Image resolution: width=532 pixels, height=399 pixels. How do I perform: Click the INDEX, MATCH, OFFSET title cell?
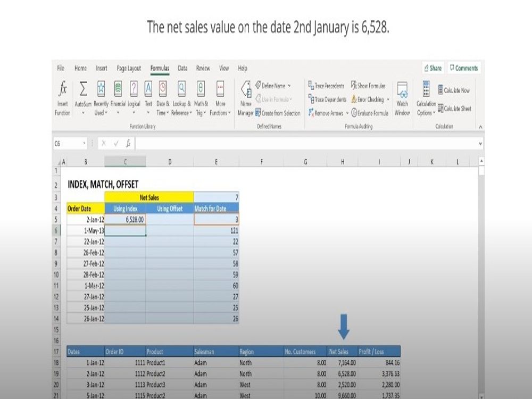(x=103, y=185)
